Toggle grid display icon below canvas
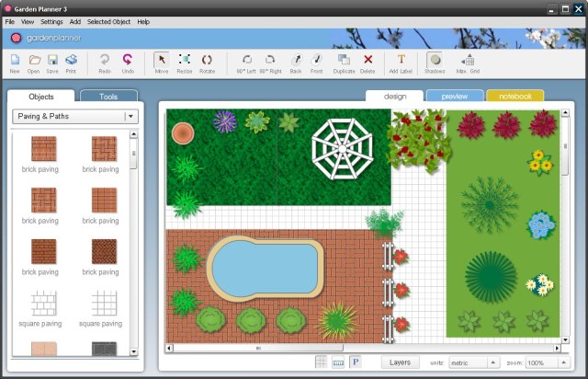 tap(321, 362)
